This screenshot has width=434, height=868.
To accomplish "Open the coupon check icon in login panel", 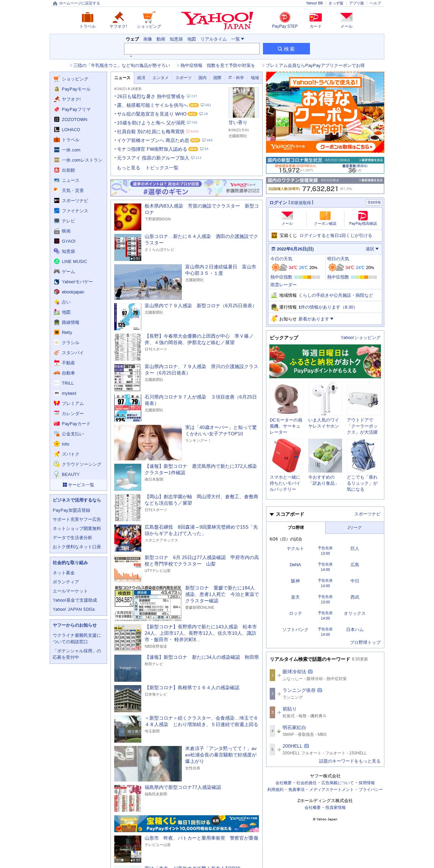I will [x=325, y=216].
